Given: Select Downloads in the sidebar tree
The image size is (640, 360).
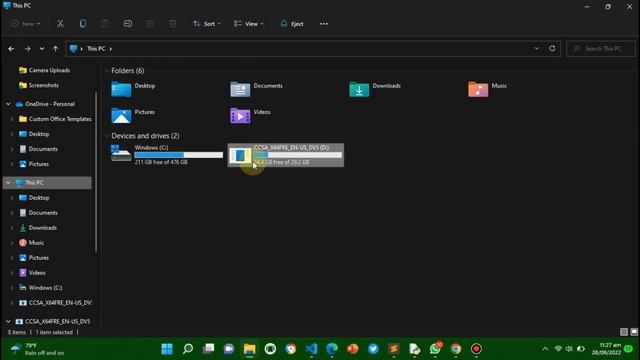Looking at the screenshot, I should coord(38,228).
